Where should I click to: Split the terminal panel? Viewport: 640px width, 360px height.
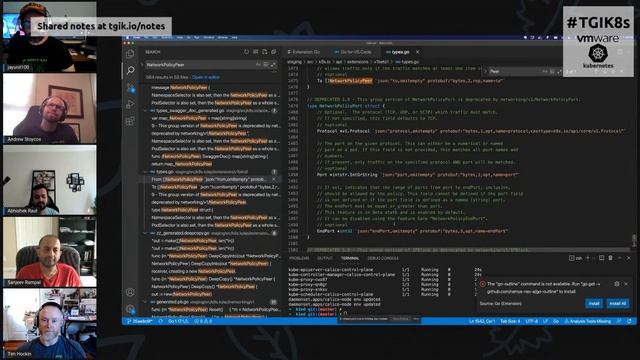[x=601, y=258]
